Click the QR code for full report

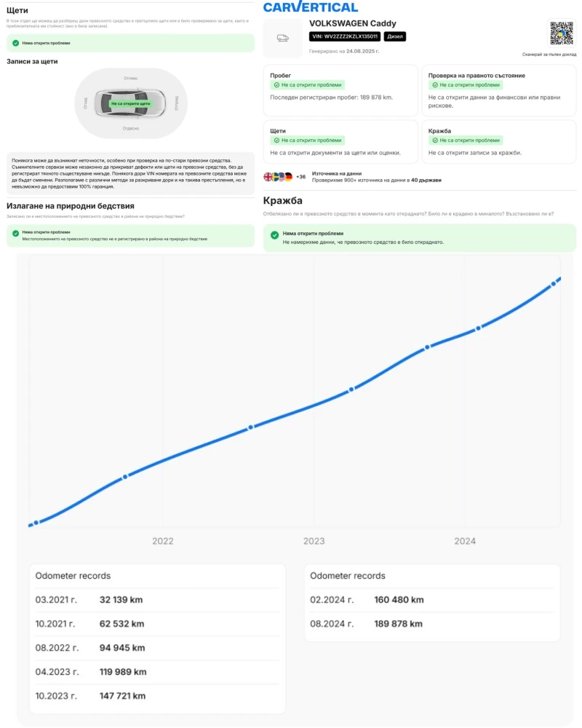click(x=561, y=33)
